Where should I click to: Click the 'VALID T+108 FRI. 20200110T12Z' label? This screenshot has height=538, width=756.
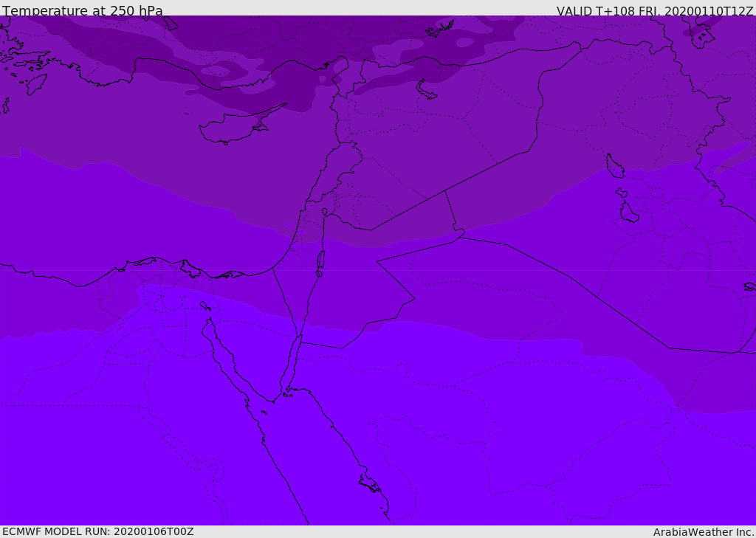coord(655,10)
